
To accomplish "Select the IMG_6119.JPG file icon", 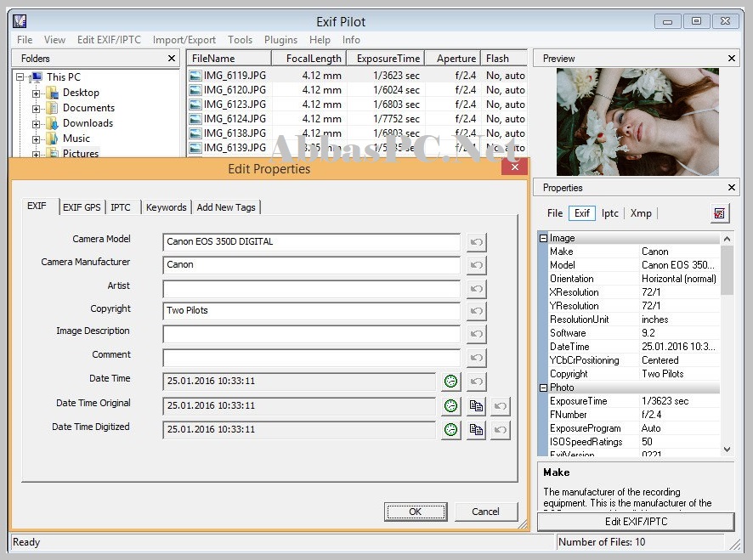I will pos(195,76).
